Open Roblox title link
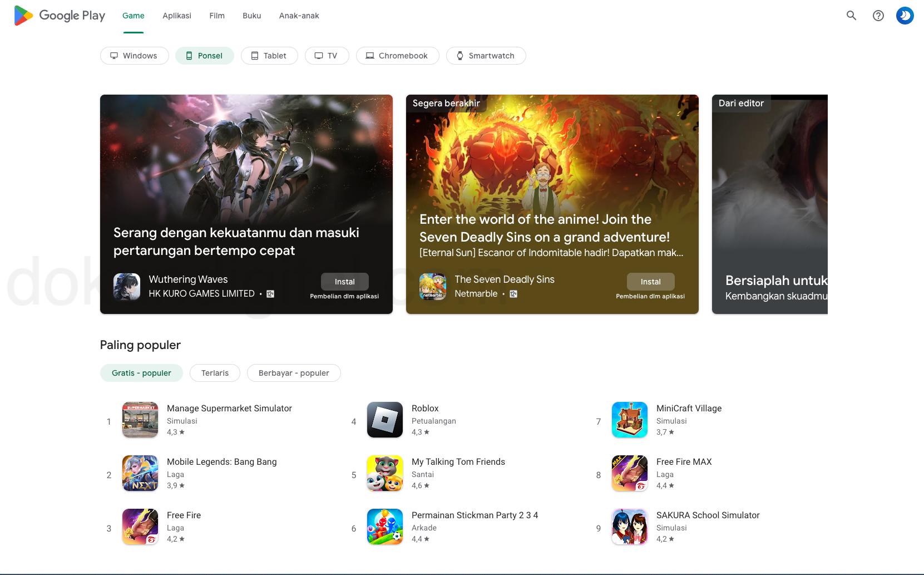This screenshot has width=924, height=575. 425,409
